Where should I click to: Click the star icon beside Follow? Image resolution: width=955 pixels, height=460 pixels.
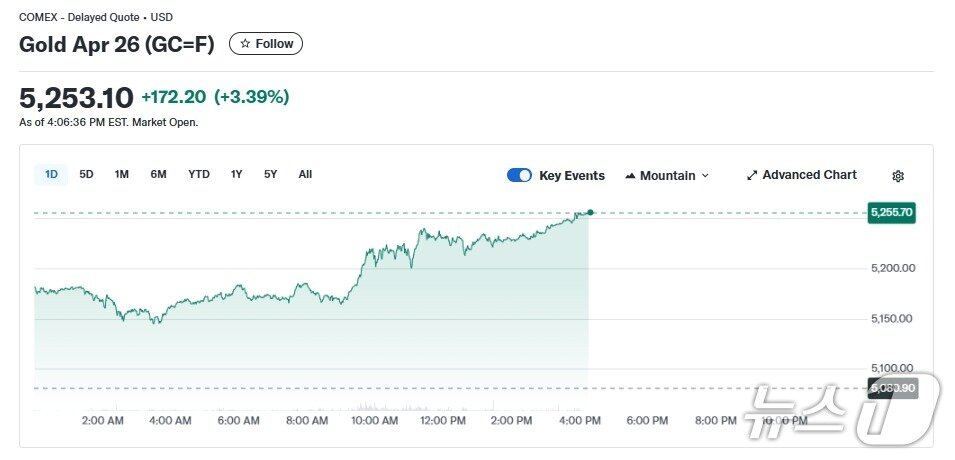pyautogui.click(x=245, y=44)
